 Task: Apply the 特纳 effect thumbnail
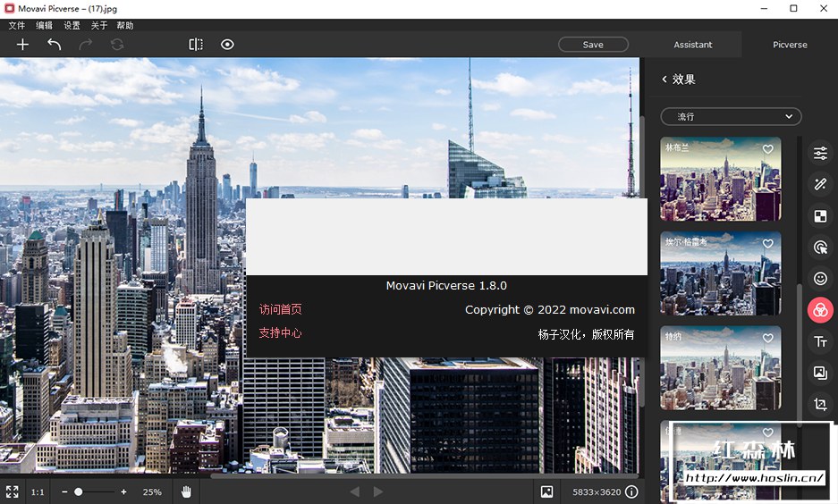click(721, 368)
